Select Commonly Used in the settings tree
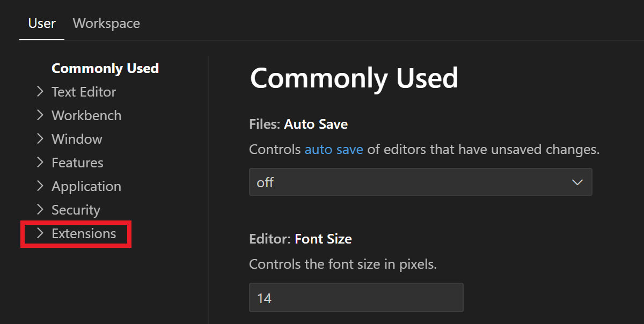The image size is (644, 324). [105, 69]
